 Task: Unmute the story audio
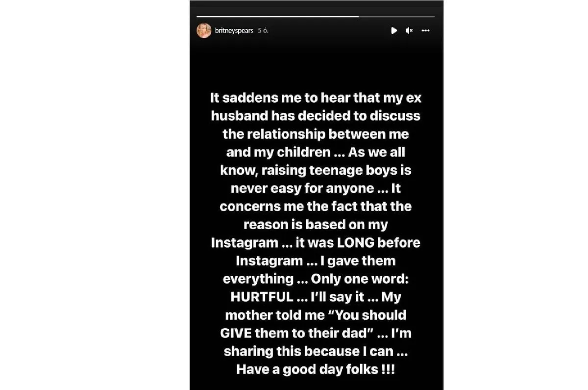click(x=409, y=30)
